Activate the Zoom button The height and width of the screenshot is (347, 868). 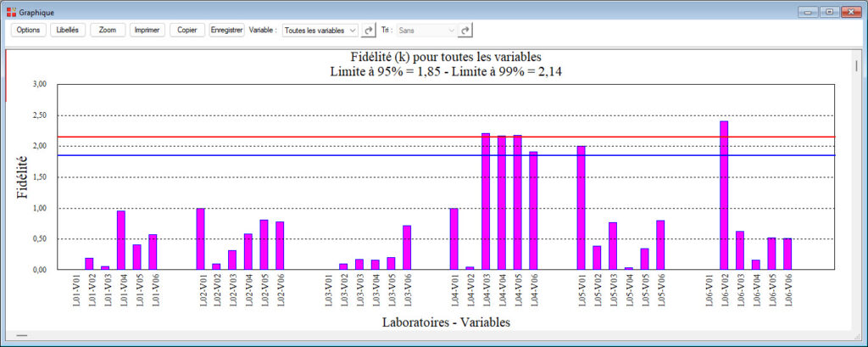108,30
